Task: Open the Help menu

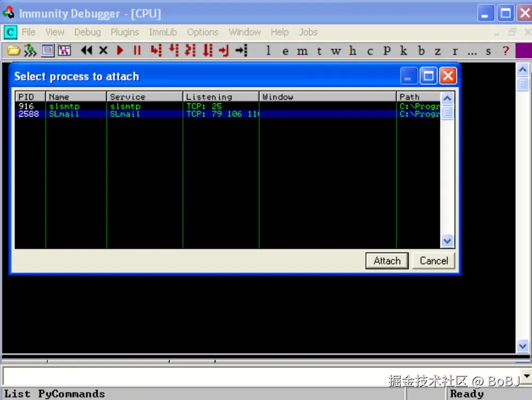Action: pos(280,32)
